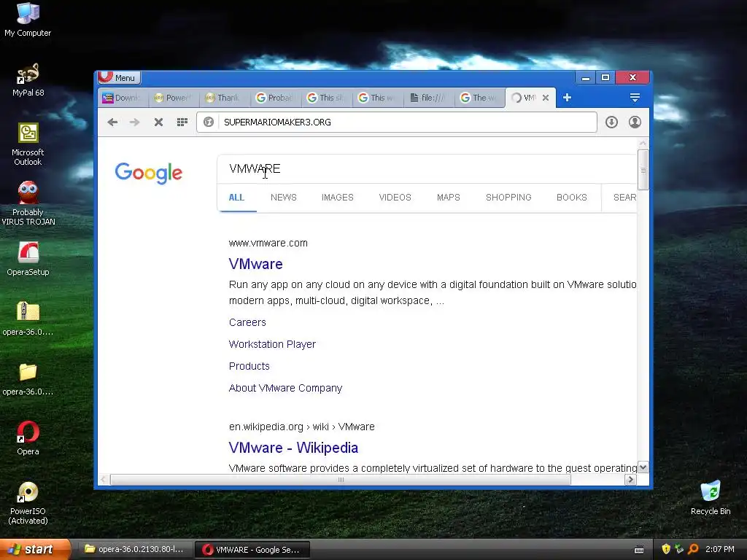Select the MyPal 68 desktop icon
Image resolution: width=747 pixels, height=560 pixels.
pos(28,80)
